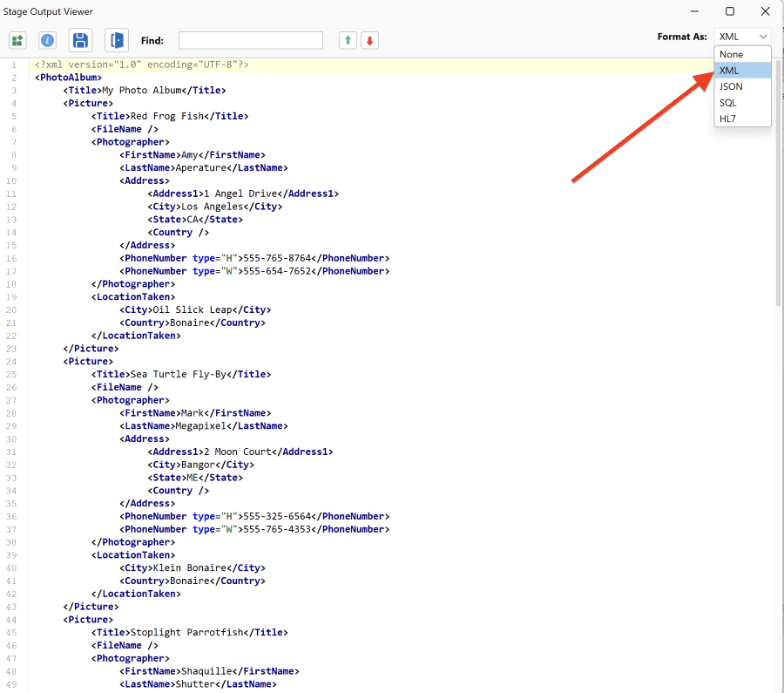Click the 'Stoplight Parrotfish' title line
This screenshot has width=784, height=693.
pos(190,633)
